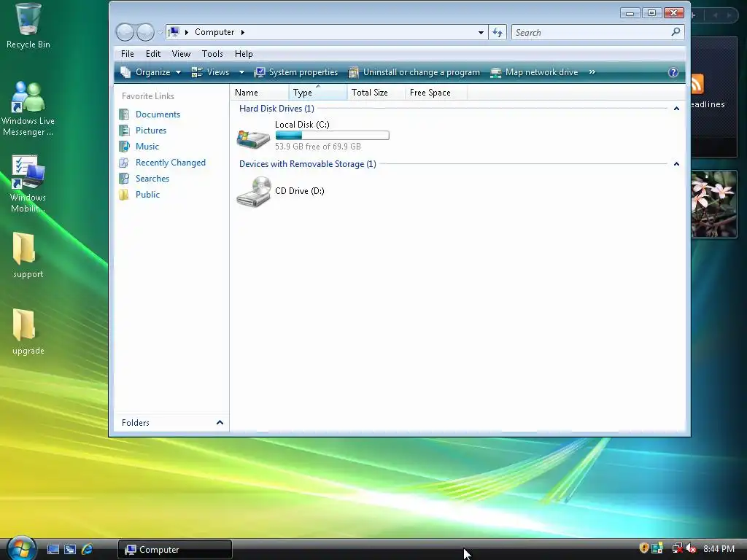Image resolution: width=747 pixels, height=560 pixels.
Task: Open the Documents favorite link
Action: (x=158, y=114)
